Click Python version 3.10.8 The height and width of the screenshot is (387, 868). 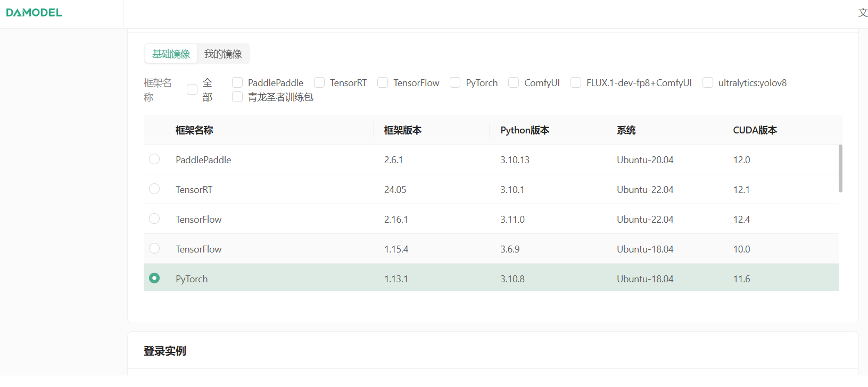[x=512, y=279]
